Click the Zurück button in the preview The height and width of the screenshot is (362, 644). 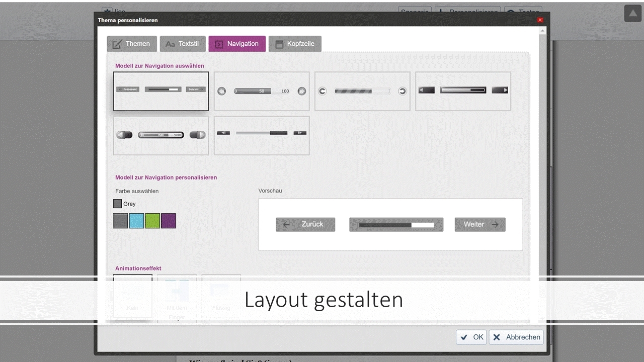click(305, 225)
